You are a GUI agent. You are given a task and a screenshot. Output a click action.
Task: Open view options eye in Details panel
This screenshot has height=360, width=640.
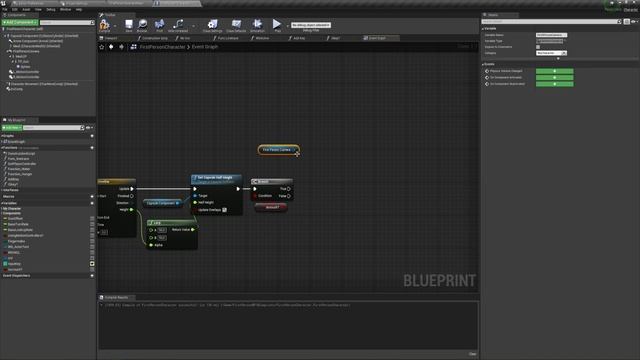pos(634,22)
